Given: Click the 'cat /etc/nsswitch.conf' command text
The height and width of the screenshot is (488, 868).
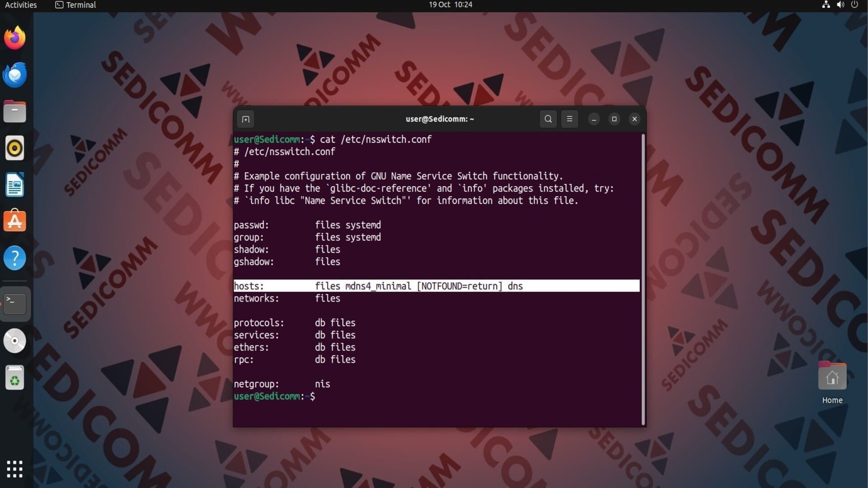Looking at the screenshot, I should pos(376,140).
